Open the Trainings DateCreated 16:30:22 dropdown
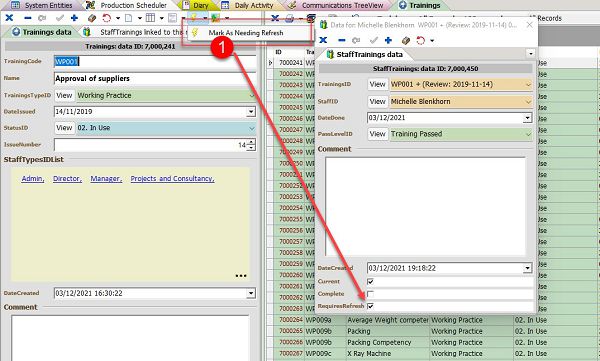The width and height of the screenshot is (600, 361). (251, 293)
